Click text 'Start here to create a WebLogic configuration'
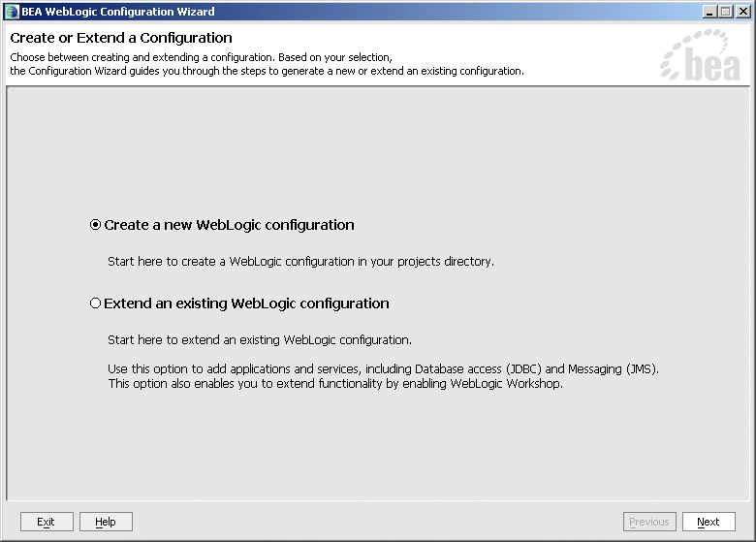This screenshot has height=542, width=756. pos(231,262)
